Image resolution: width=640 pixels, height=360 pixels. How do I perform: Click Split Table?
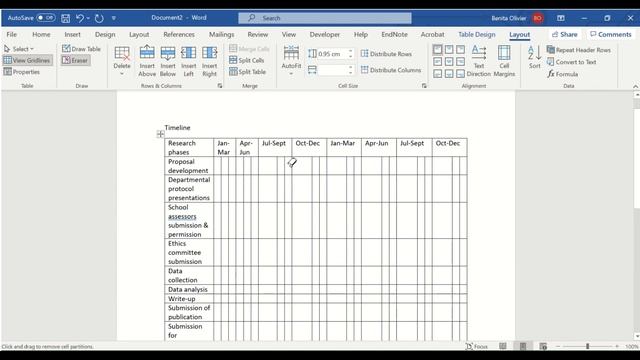click(x=248, y=72)
